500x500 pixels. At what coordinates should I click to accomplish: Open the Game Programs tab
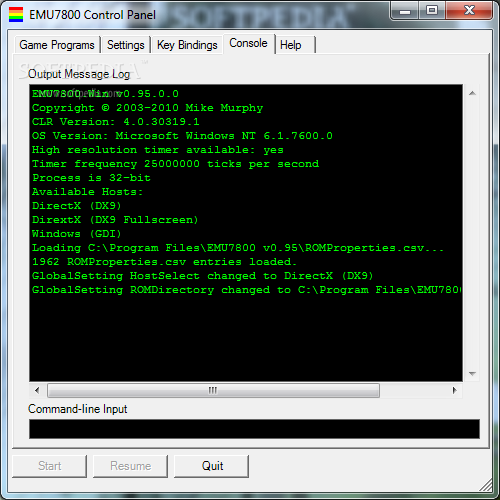click(x=57, y=45)
